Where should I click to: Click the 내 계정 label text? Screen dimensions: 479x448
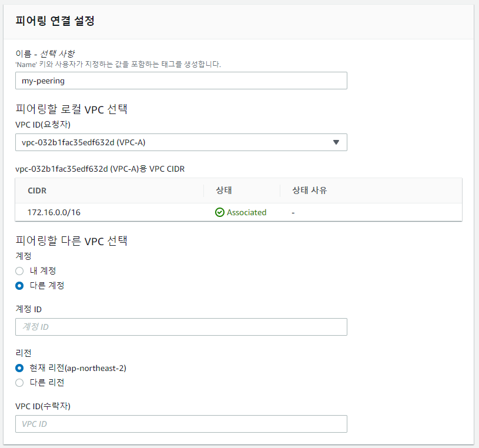click(x=43, y=271)
